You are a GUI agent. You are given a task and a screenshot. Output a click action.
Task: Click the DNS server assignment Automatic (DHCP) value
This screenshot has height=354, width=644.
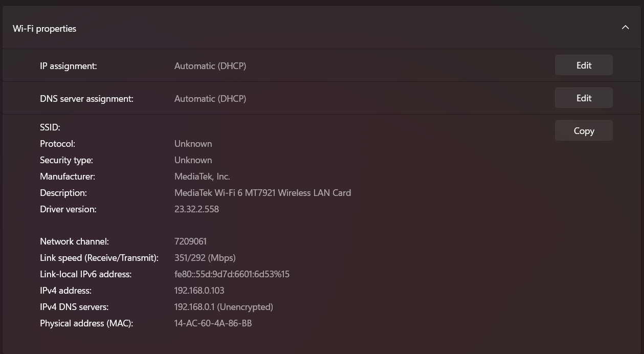point(210,99)
